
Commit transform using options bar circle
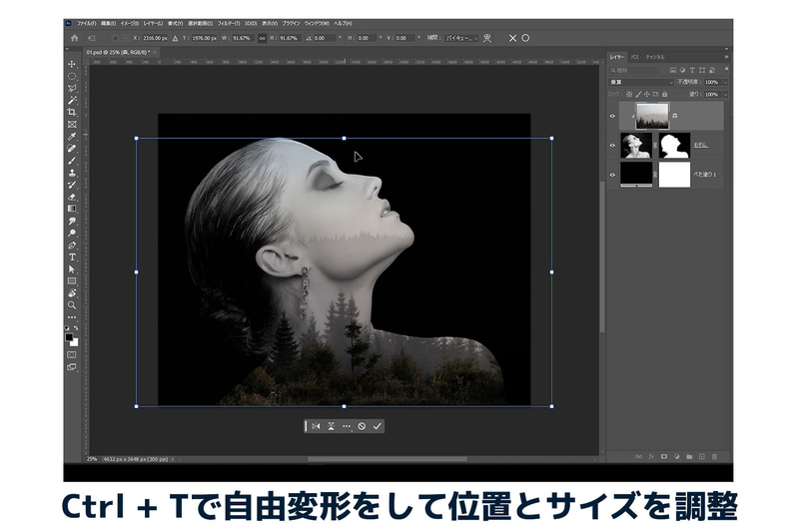[525, 38]
